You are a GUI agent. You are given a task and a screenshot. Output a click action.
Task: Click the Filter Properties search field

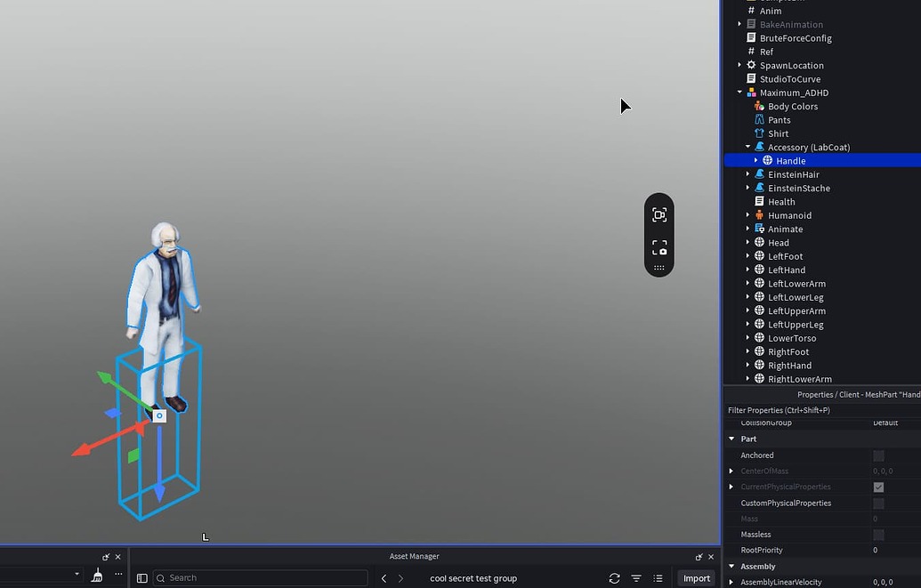[822, 410]
